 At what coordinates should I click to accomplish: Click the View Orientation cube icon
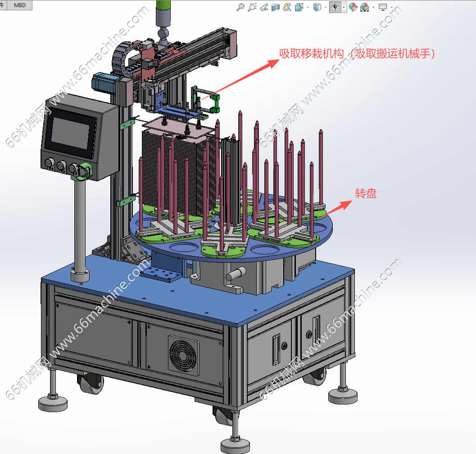tap(299, 7)
